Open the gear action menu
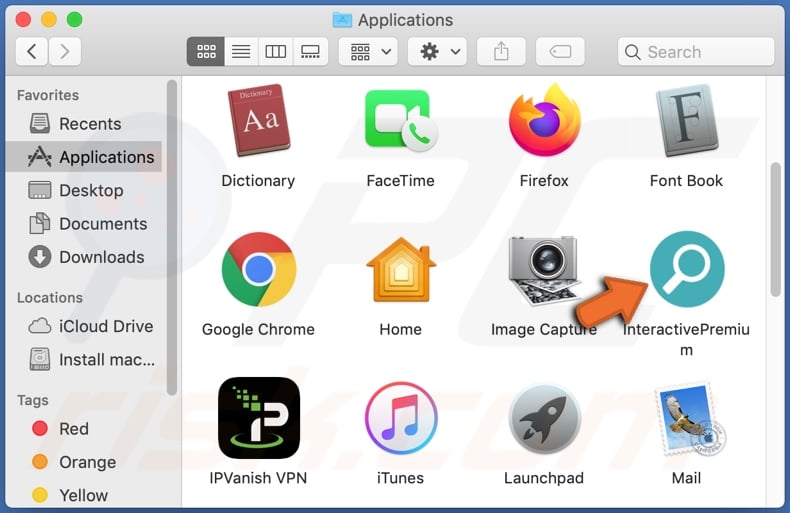Viewport: 790px width, 513px height. coord(437,51)
